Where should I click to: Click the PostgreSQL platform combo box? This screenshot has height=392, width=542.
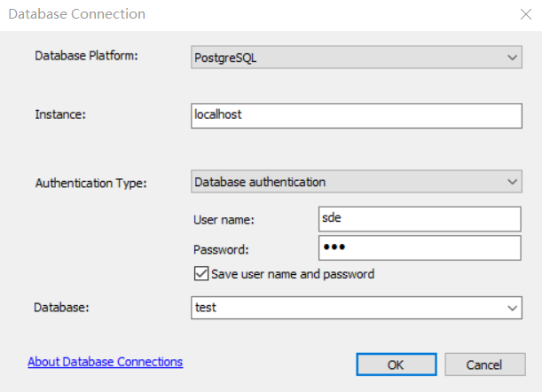click(357, 58)
